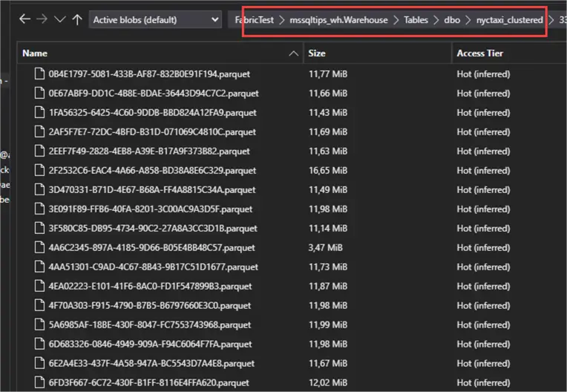Image resolution: width=567 pixels, height=392 pixels.
Task: Go forward with the right arrow
Action: (x=42, y=19)
